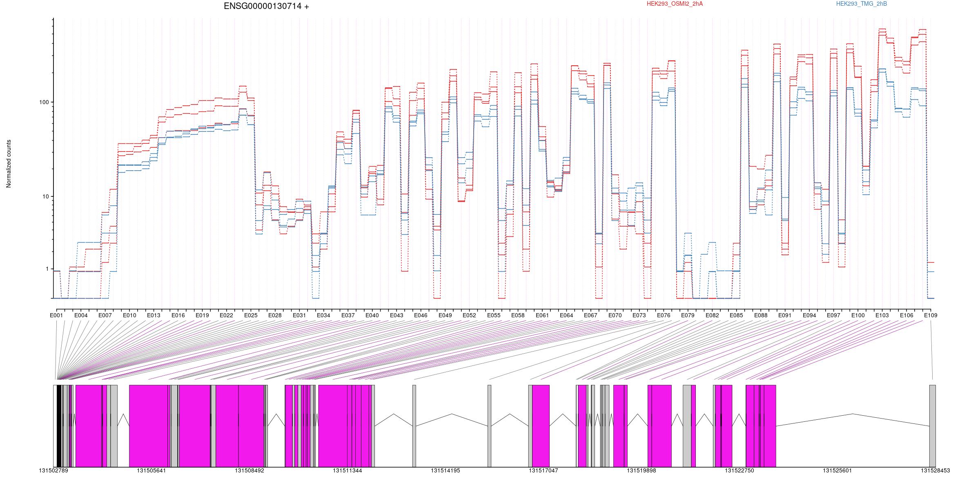Select exon label E076
Viewport: 980px width, 490px height.
[664, 315]
